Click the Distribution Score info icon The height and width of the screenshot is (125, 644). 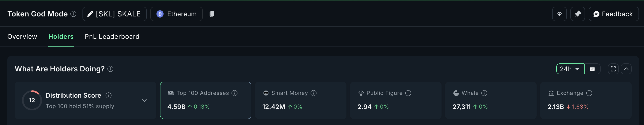coord(109,95)
